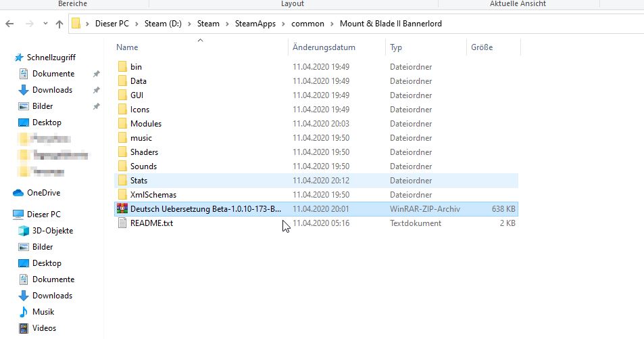Select file name Deutsch Uebersetzung Beta-1.0.10-173-B...
Image resolution: width=644 pixels, height=339 pixels.
(205, 209)
